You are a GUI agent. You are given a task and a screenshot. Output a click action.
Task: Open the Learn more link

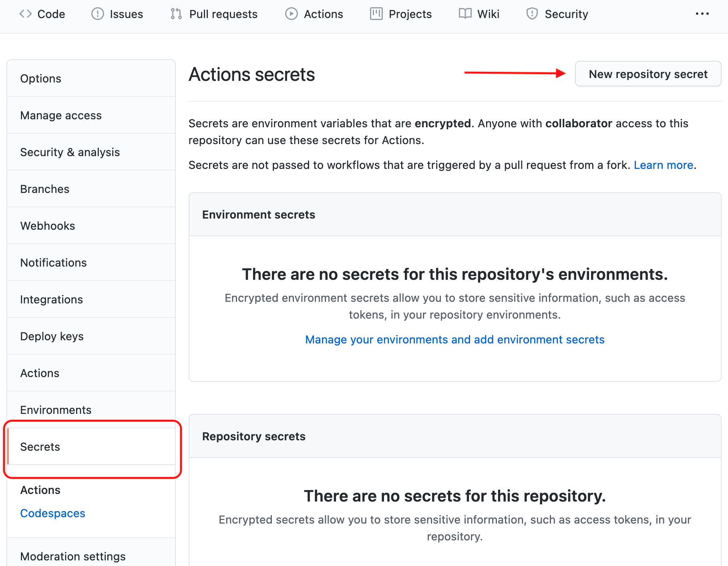pos(663,165)
